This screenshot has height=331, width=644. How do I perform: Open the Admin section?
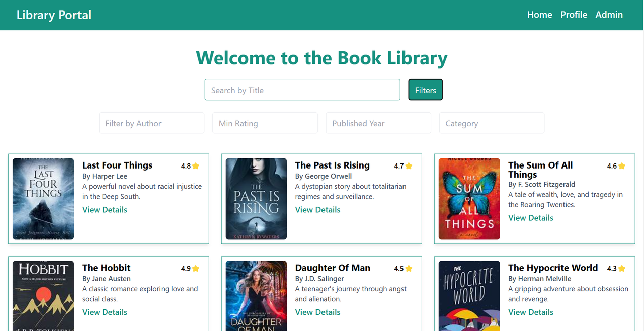click(609, 15)
